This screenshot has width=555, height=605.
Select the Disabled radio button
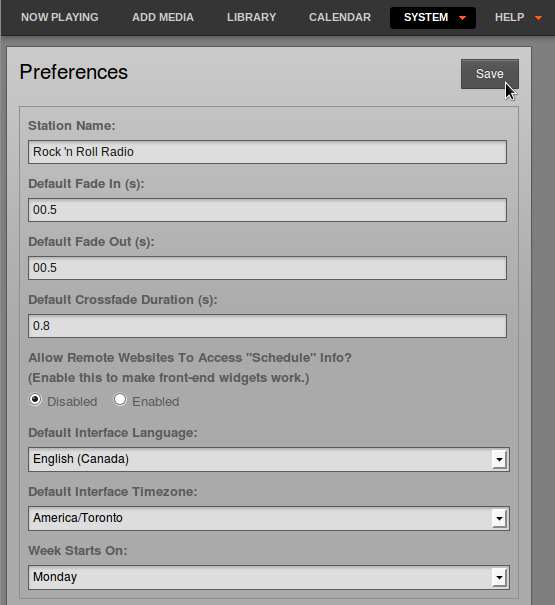(35, 399)
